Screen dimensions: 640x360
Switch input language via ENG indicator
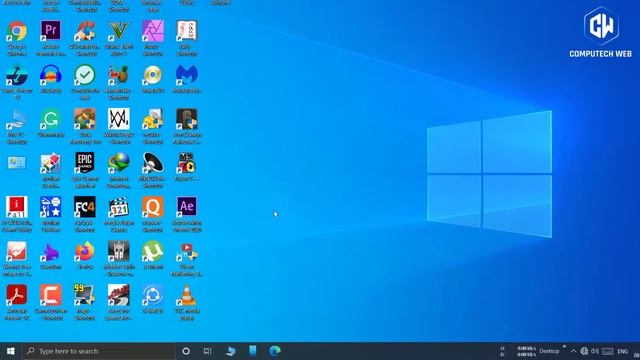point(622,351)
